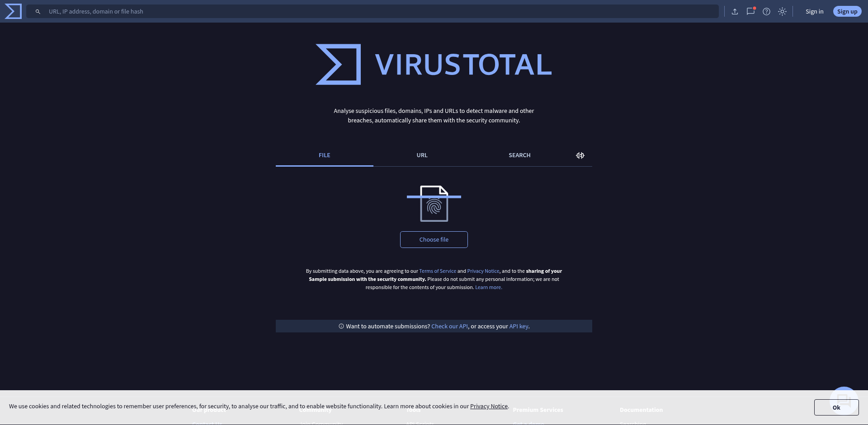This screenshot has height=425, width=868.
Task: Open the upload file icon in header
Action: (735, 12)
